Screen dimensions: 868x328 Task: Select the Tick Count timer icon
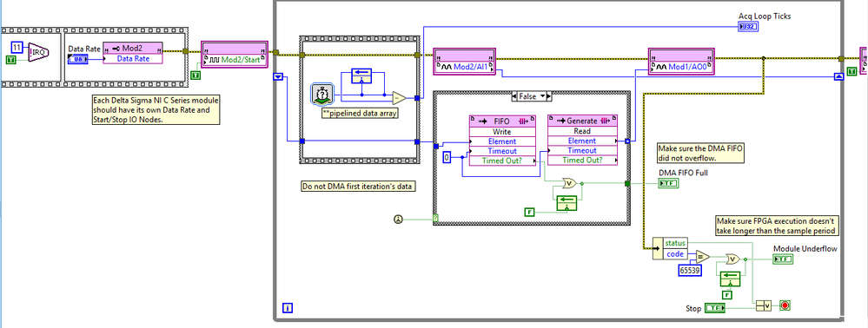[x=321, y=95]
